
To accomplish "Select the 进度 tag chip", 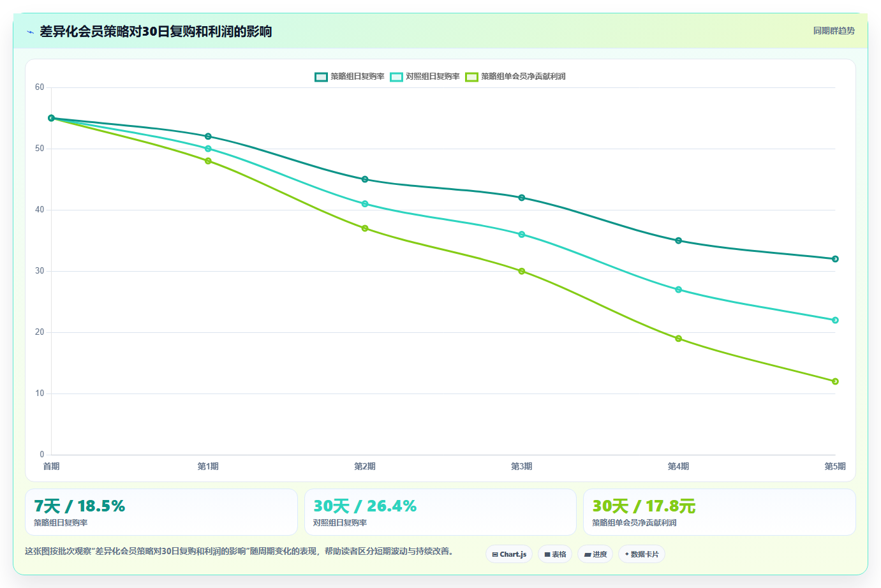I will pyautogui.click(x=595, y=554).
